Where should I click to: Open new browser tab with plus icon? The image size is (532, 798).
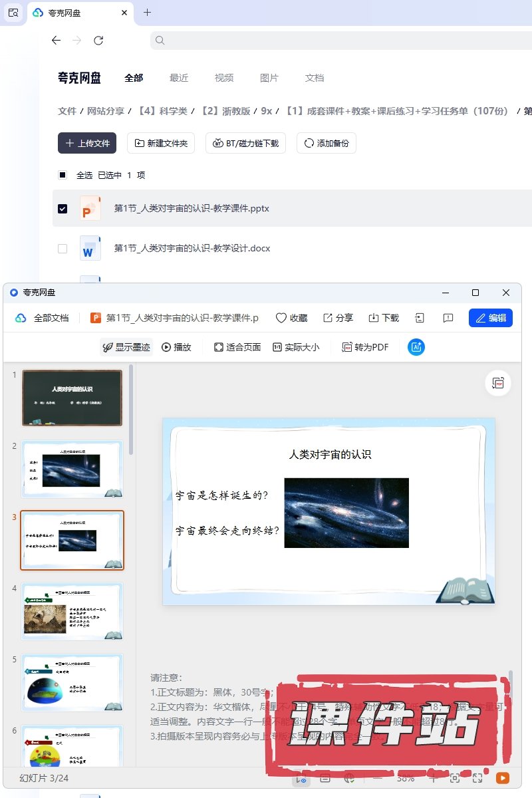148,13
